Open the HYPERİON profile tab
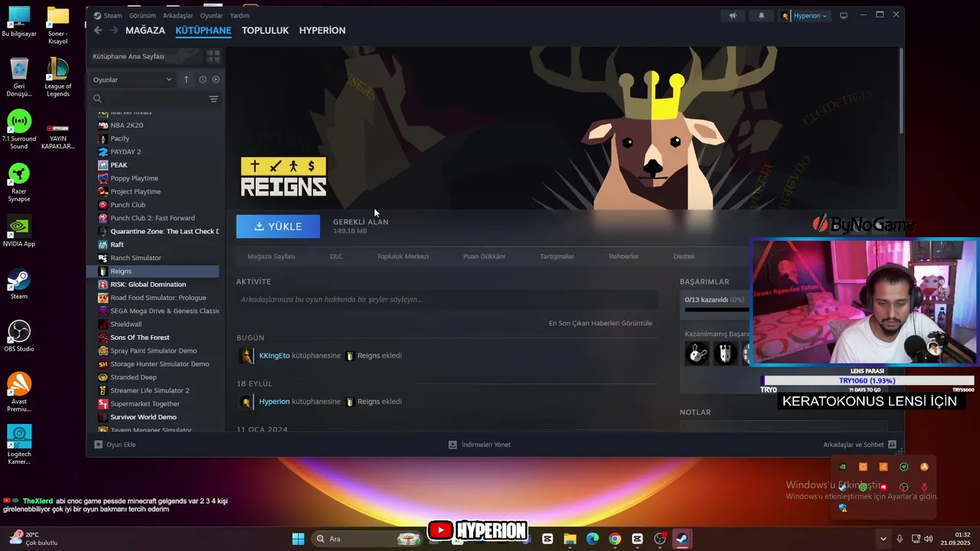 click(x=322, y=31)
